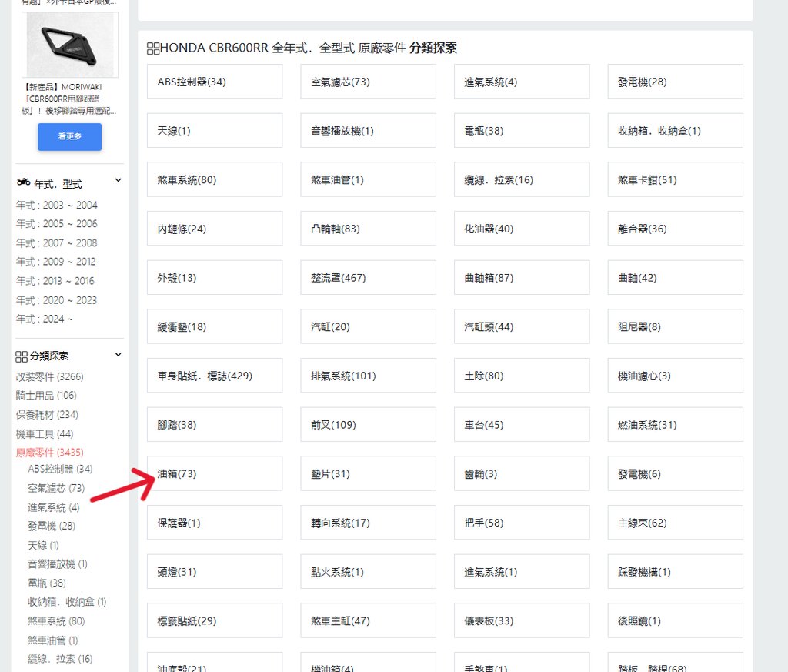
Task: Open the 機油濾心(3) category card
Action: [675, 376]
